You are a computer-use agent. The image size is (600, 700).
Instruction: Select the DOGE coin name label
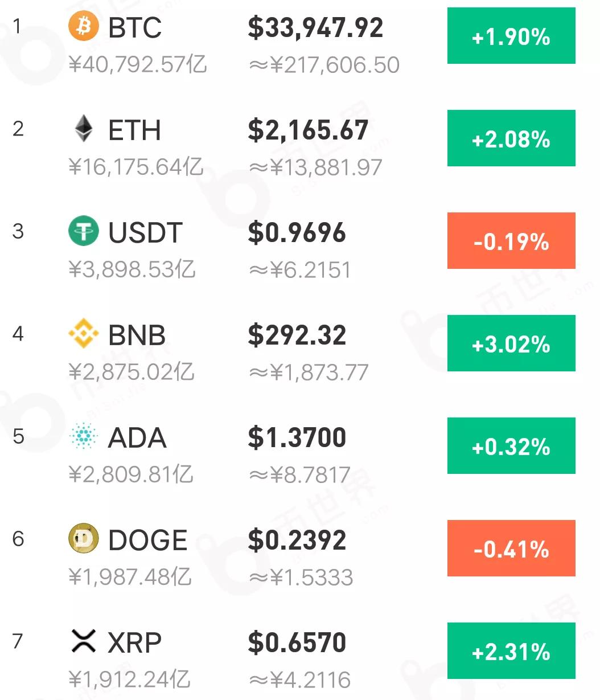point(147,540)
